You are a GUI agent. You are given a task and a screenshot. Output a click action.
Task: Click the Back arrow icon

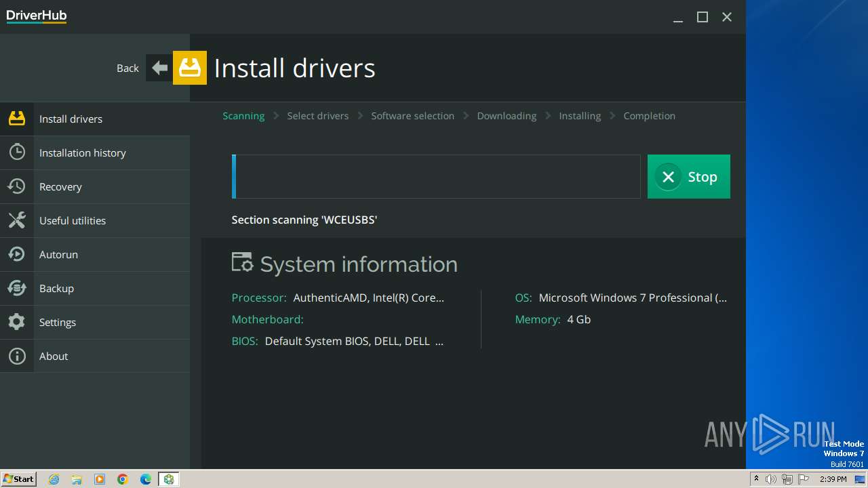click(x=159, y=68)
